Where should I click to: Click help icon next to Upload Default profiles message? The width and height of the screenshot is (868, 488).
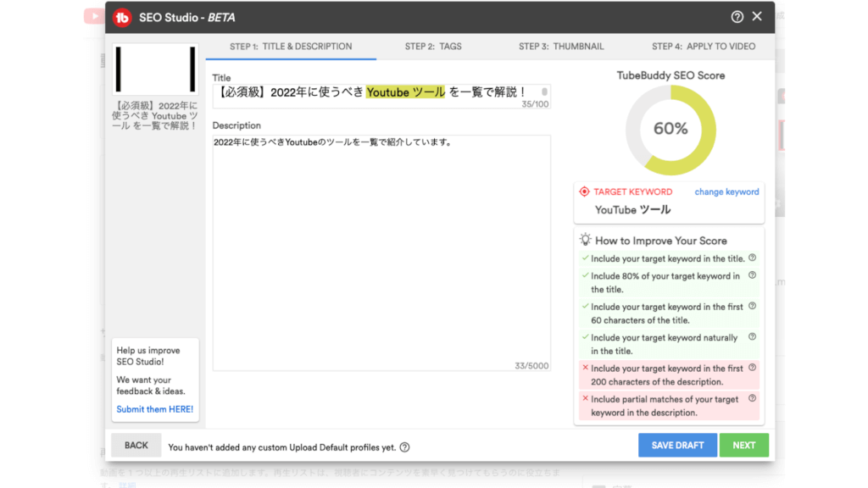pyautogui.click(x=404, y=447)
